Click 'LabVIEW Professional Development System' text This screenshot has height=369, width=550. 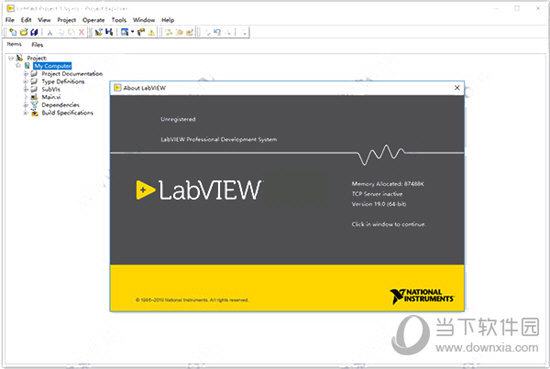tap(219, 139)
